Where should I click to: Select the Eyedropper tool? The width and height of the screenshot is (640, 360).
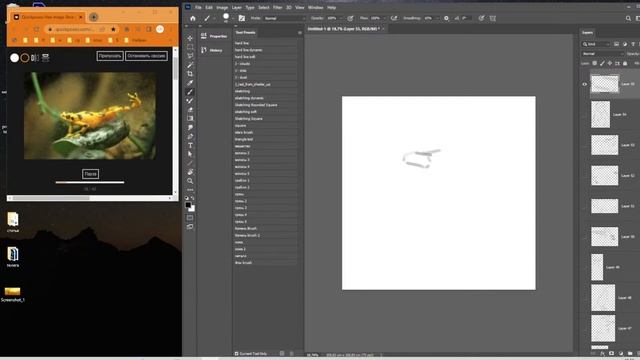tap(190, 83)
